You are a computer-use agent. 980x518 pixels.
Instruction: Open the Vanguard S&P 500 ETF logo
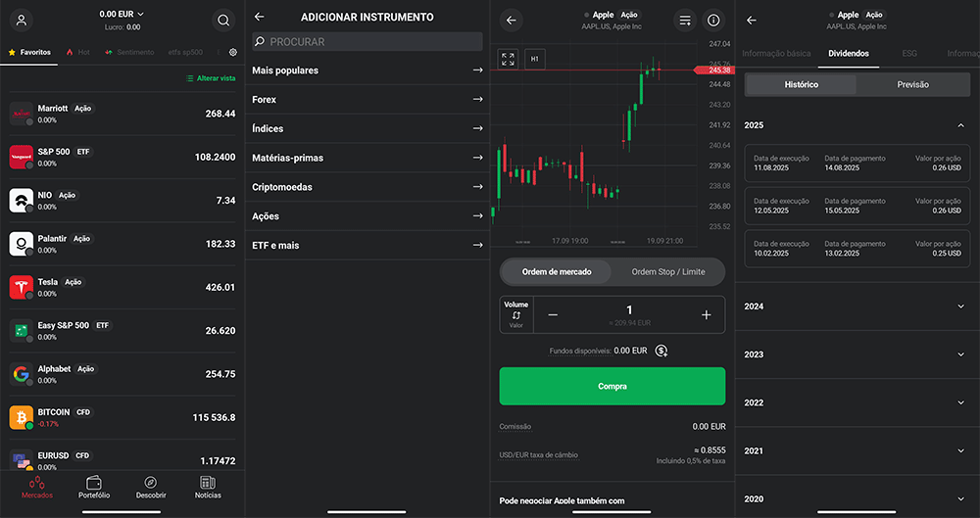click(22, 157)
